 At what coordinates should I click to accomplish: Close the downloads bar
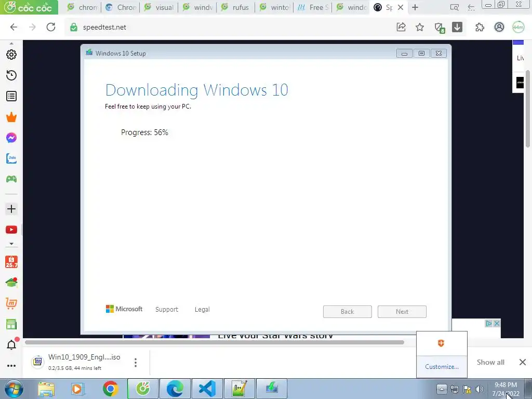tap(523, 362)
